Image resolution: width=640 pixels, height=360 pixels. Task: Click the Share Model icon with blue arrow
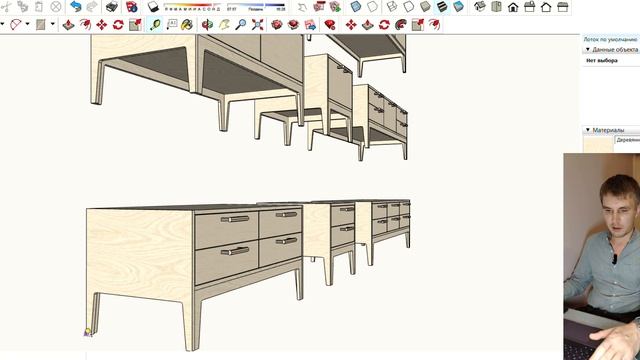click(x=310, y=24)
